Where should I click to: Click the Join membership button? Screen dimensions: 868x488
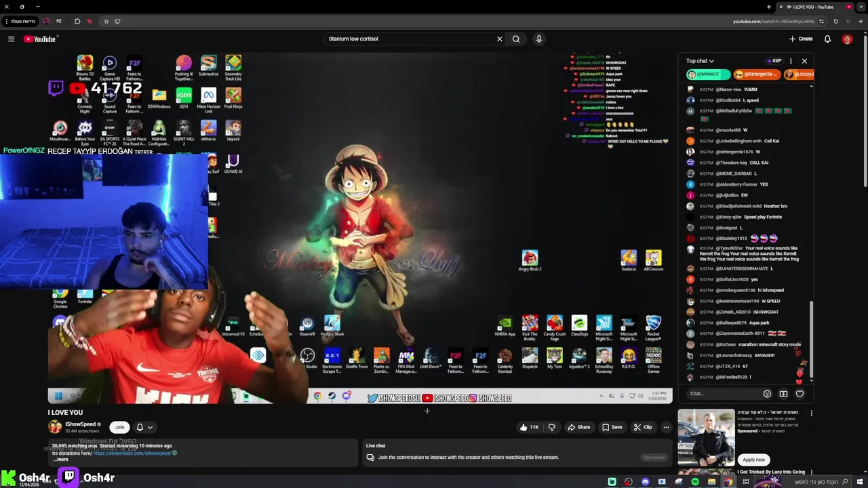[119, 427]
